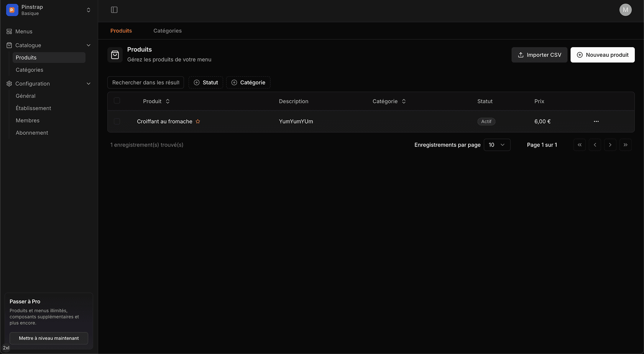Image resolution: width=644 pixels, height=354 pixels.
Task: Click the Nouveau produit button
Action: 602,55
